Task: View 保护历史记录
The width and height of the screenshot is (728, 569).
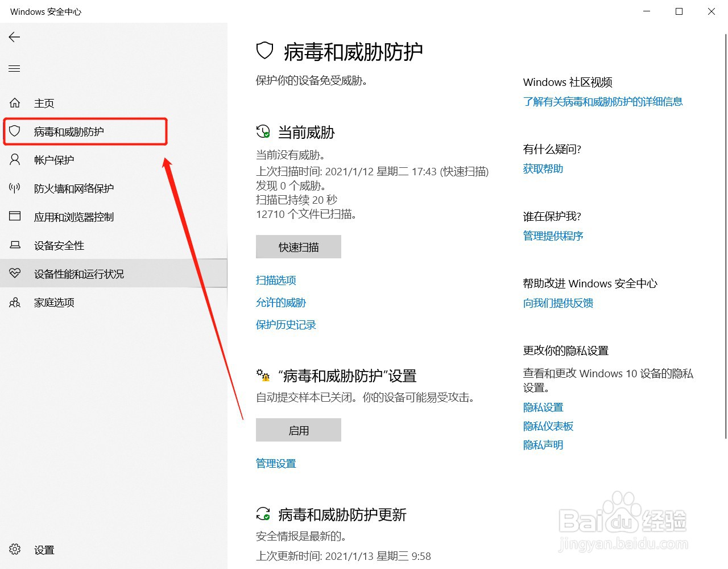Action: (x=286, y=324)
